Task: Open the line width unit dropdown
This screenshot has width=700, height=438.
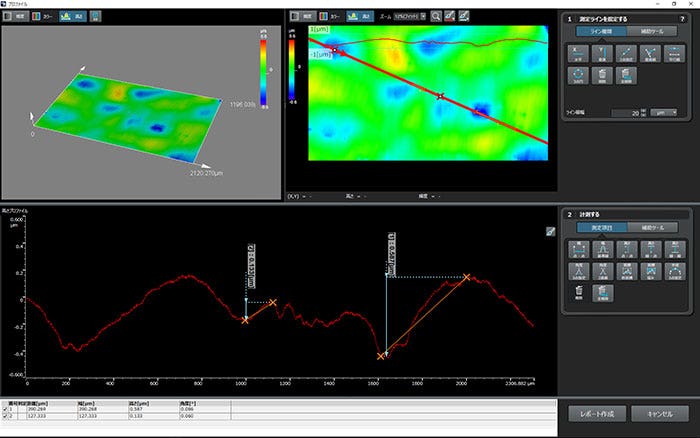Action: [664, 113]
